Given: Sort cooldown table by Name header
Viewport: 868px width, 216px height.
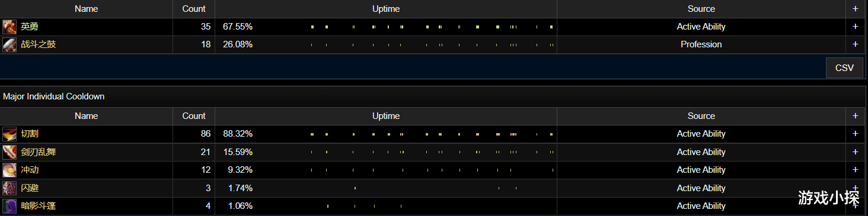Looking at the screenshot, I should pyautogui.click(x=87, y=116).
